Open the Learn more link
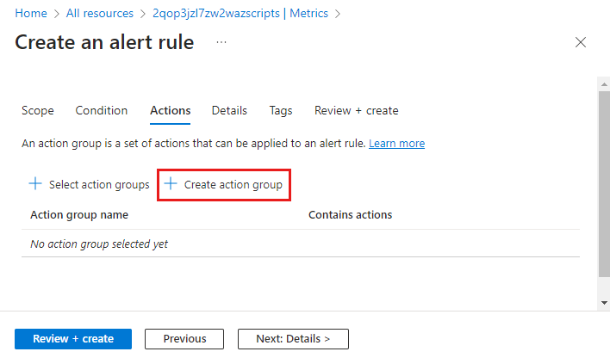The height and width of the screenshot is (364, 610). [x=397, y=144]
